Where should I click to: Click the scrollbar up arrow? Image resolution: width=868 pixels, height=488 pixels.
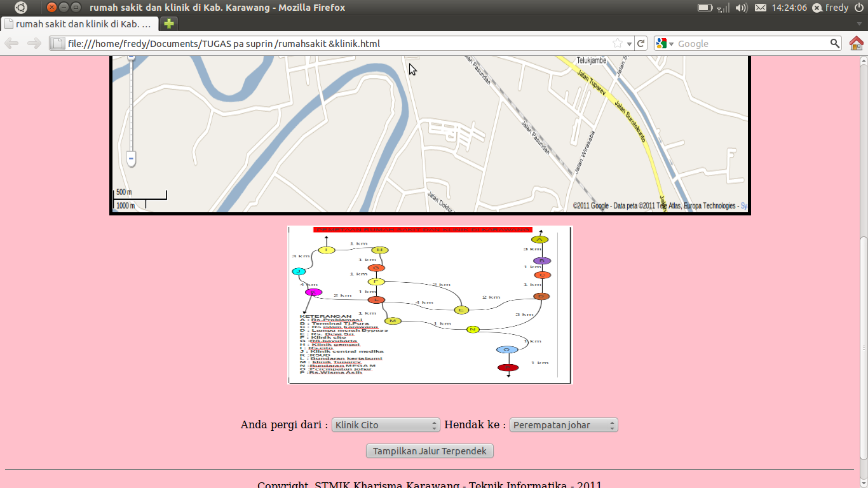click(864, 60)
